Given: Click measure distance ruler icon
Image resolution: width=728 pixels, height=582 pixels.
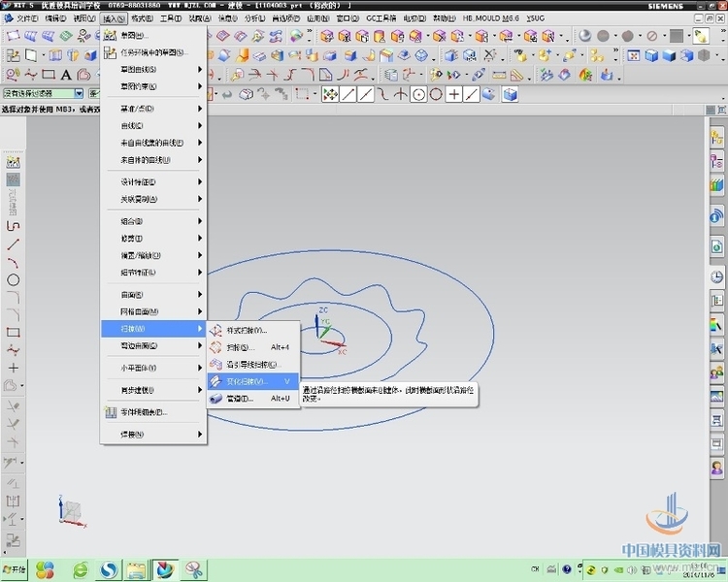Looking at the screenshot, I should click(x=499, y=75).
